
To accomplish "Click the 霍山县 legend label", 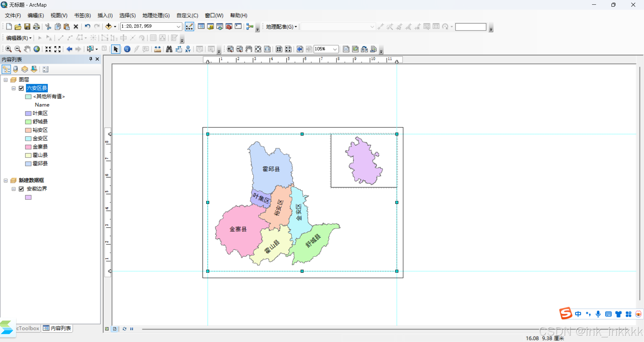I will click(x=40, y=155).
